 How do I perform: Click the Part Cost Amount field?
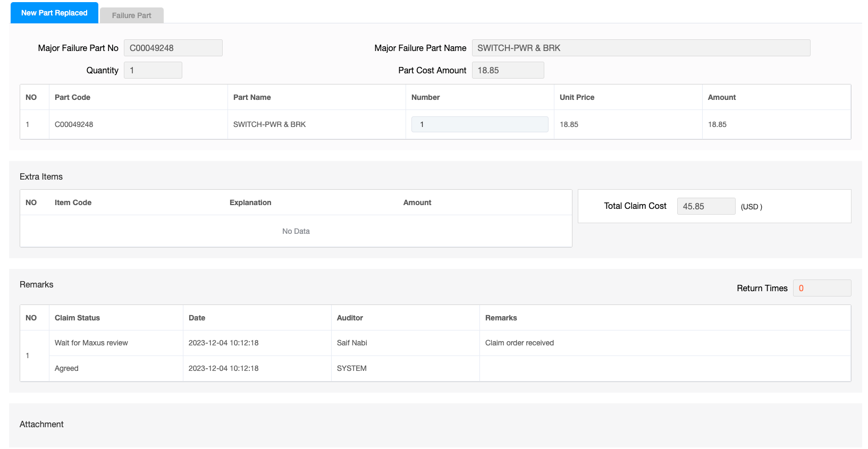[x=508, y=70]
